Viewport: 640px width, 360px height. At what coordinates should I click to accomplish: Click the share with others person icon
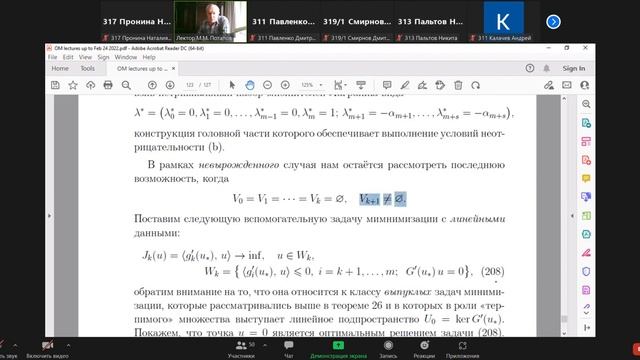coord(584,85)
